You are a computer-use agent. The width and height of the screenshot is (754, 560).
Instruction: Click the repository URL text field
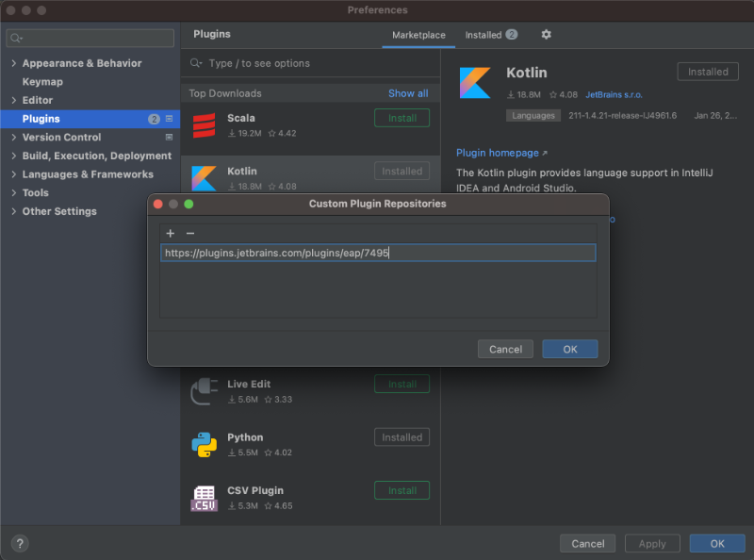pyautogui.click(x=378, y=253)
